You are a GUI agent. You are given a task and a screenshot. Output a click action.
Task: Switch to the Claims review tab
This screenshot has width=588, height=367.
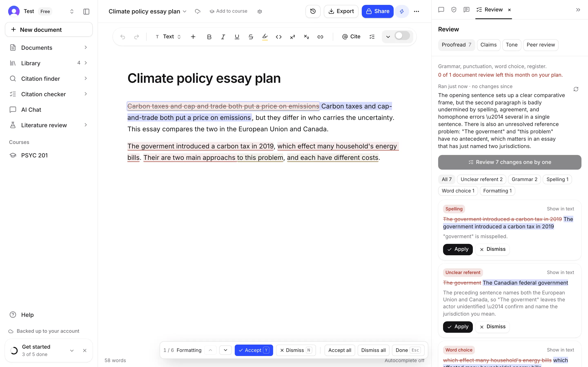488,45
